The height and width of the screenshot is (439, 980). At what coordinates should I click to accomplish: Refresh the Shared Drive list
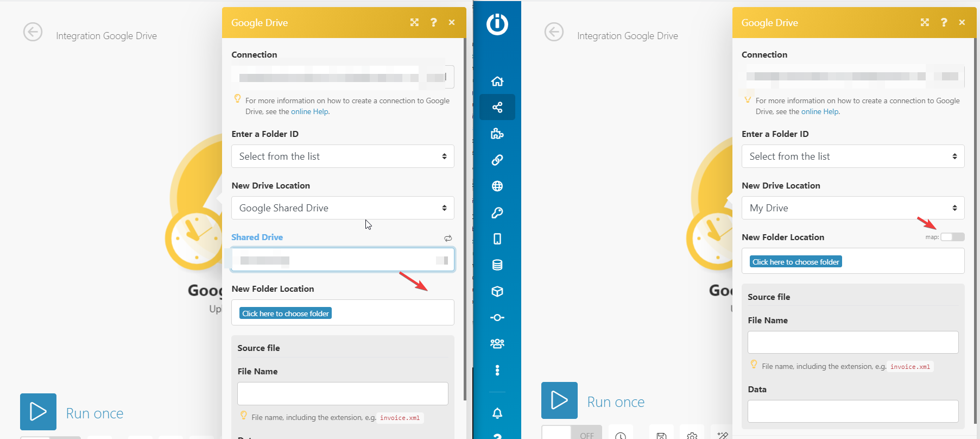(448, 238)
